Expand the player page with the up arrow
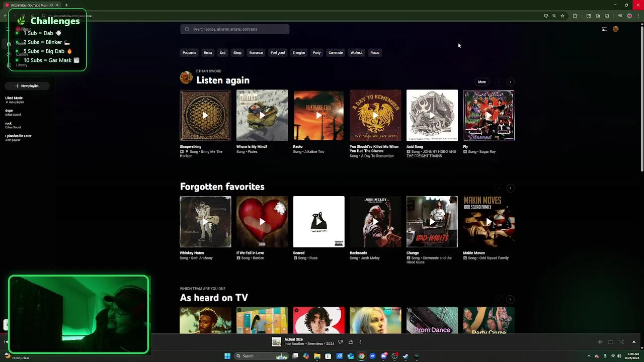The image size is (644, 362). (x=634, y=342)
